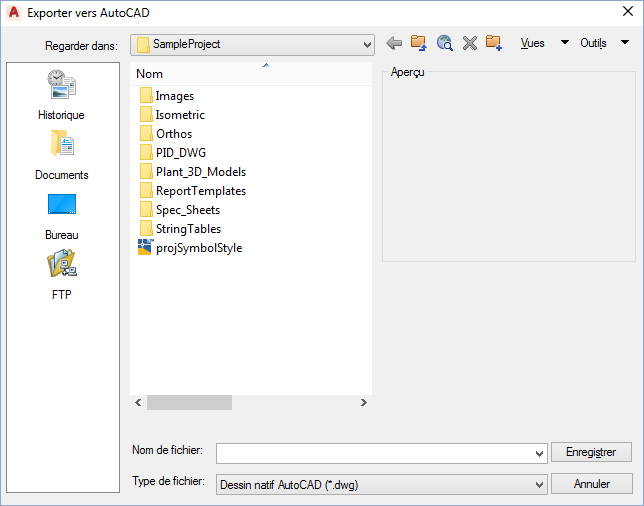The image size is (644, 506).
Task: Select the Spec_Sheets folder
Action: click(180, 209)
